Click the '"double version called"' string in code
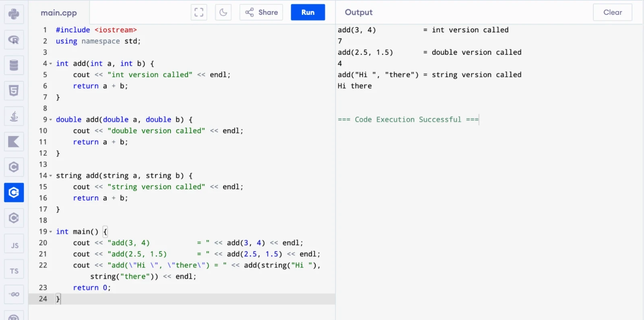Image resolution: width=644 pixels, height=320 pixels. (x=156, y=131)
